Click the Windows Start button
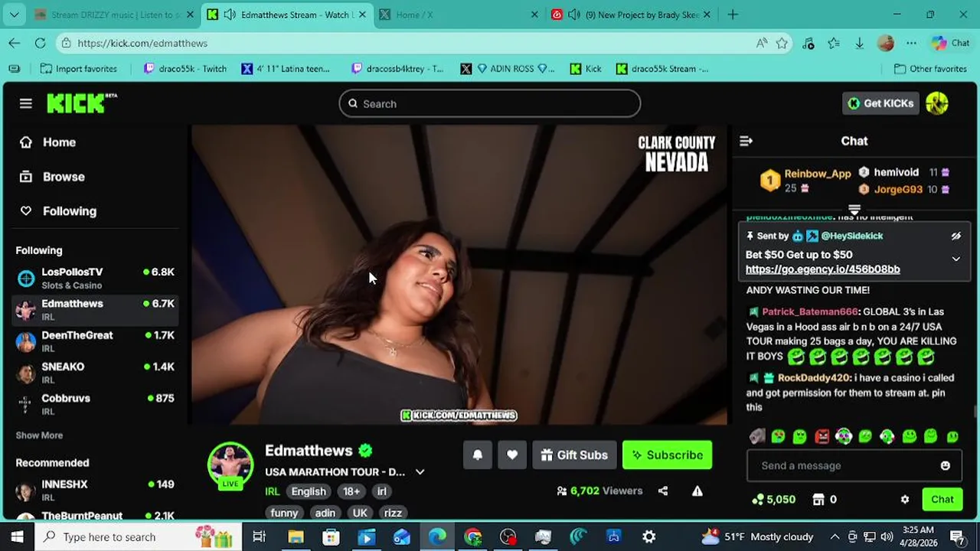Screen dimensions: 980x551 (x=17, y=537)
